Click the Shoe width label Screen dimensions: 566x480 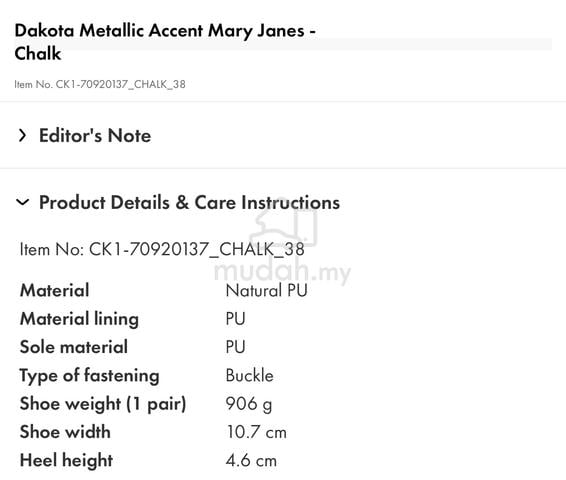click(x=65, y=432)
